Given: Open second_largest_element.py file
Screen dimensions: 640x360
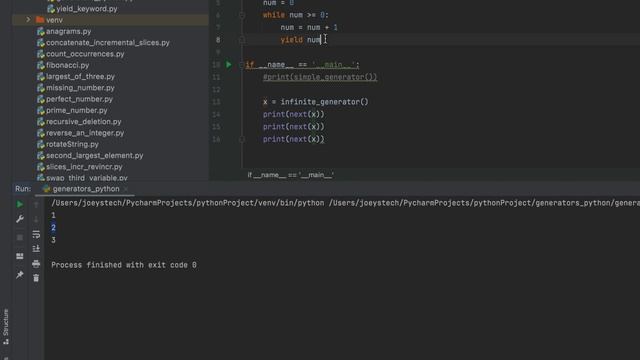Looking at the screenshot, I should pyautogui.click(x=94, y=156).
